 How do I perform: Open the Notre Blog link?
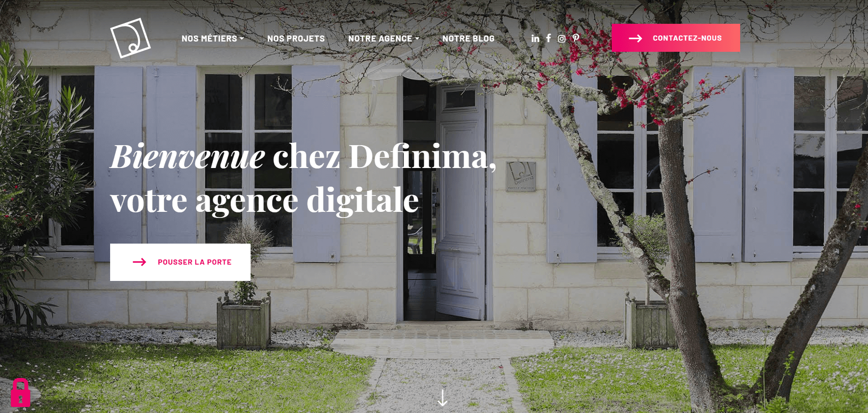point(468,39)
